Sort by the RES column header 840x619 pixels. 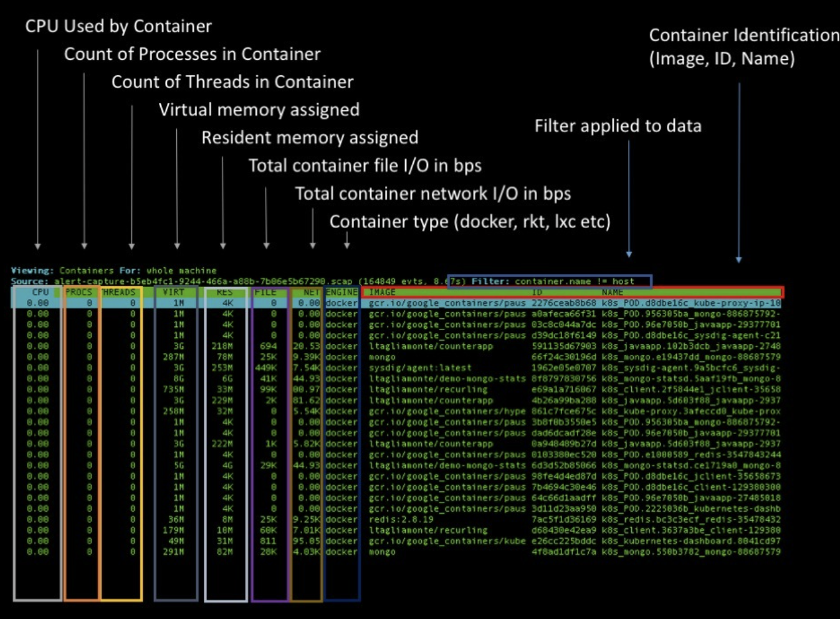[x=224, y=292]
